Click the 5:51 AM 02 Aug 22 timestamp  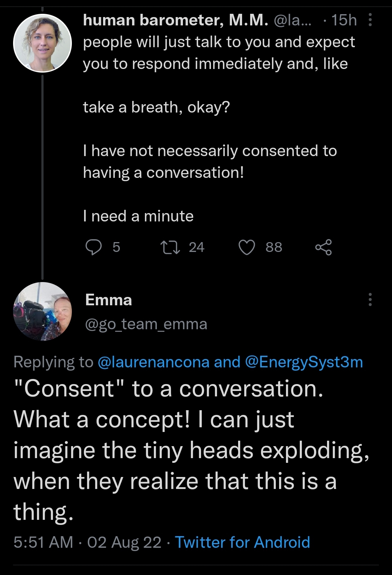tap(87, 542)
